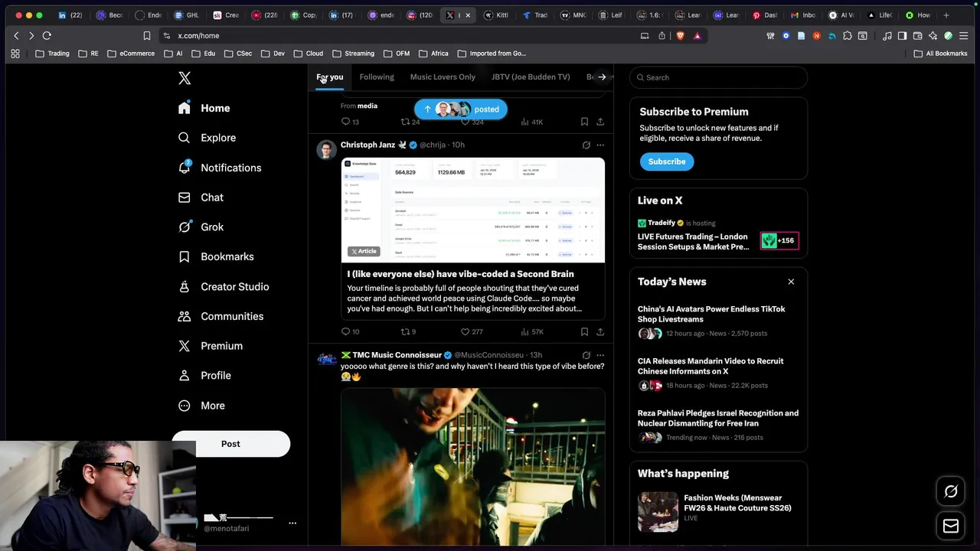
Task: Open Christoph Janz profile name link
Action: click(367, 145)
